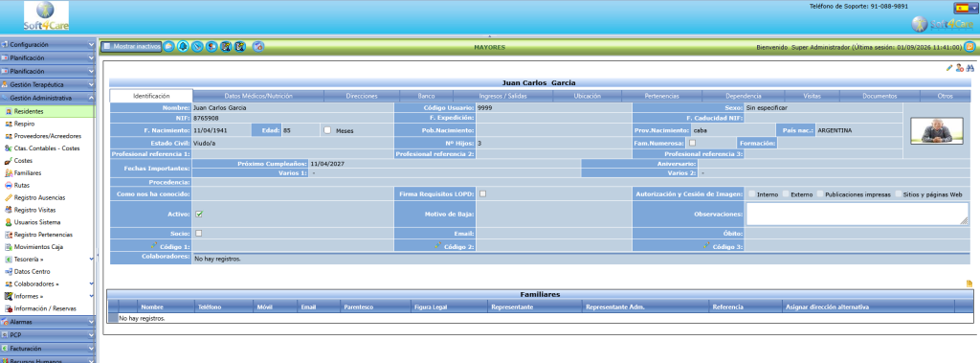Collapse the Gestión Administrativa section

[x=48, y=98]
